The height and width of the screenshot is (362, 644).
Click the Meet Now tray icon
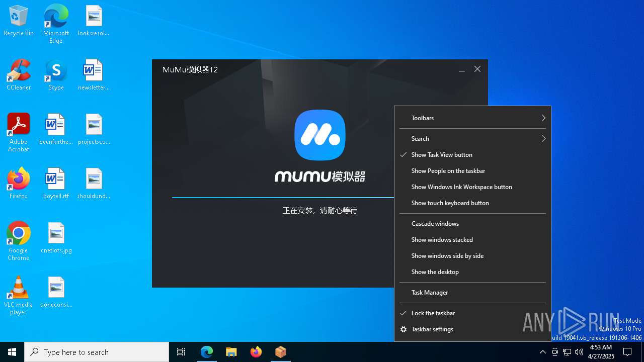click(555, 352)
